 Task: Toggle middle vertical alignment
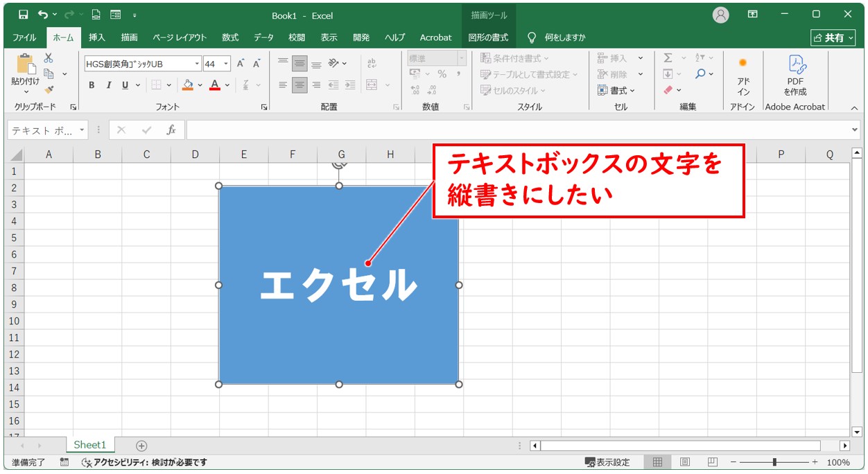[x=300, y=64]
